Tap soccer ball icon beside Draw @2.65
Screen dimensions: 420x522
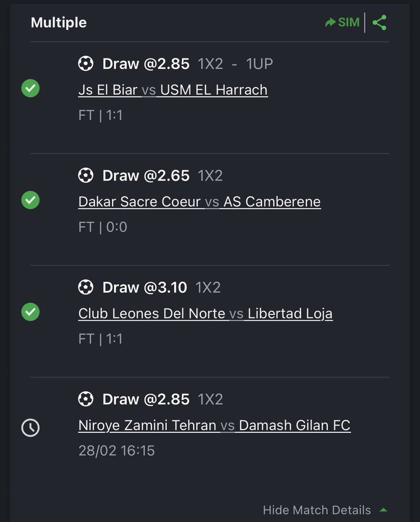pos(86,175)
